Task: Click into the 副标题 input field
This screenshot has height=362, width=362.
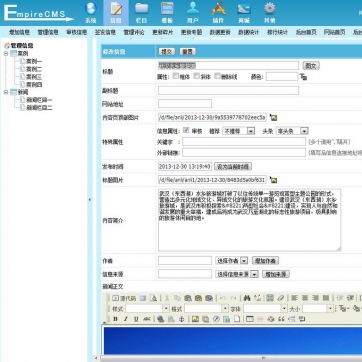Action: click(x=228, y=90)
